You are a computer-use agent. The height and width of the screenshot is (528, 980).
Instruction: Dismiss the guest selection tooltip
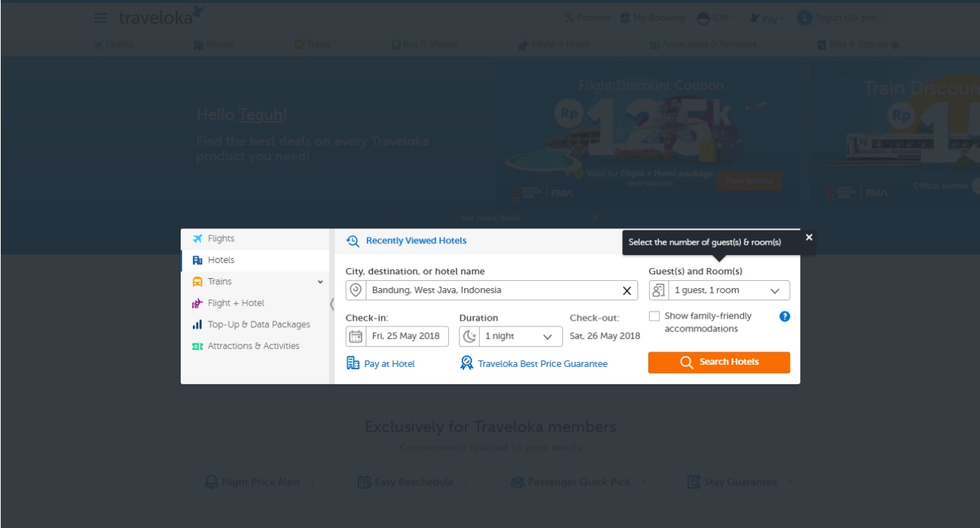point(809,237)
